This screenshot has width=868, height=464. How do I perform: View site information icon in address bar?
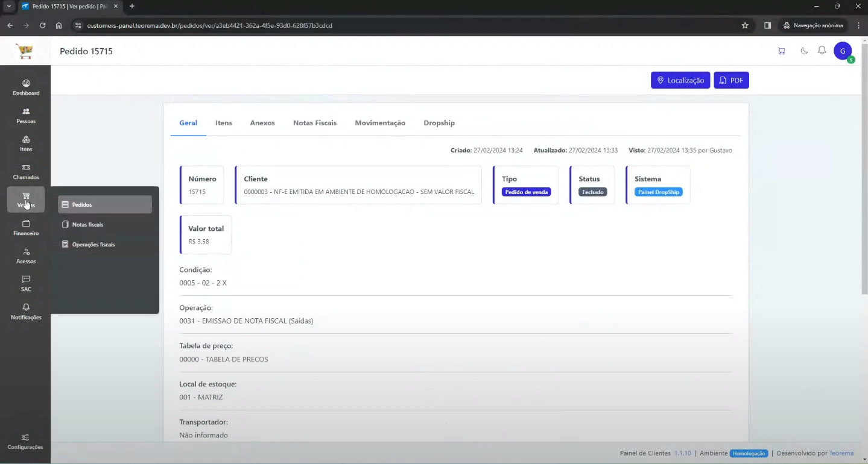(77, 25)
